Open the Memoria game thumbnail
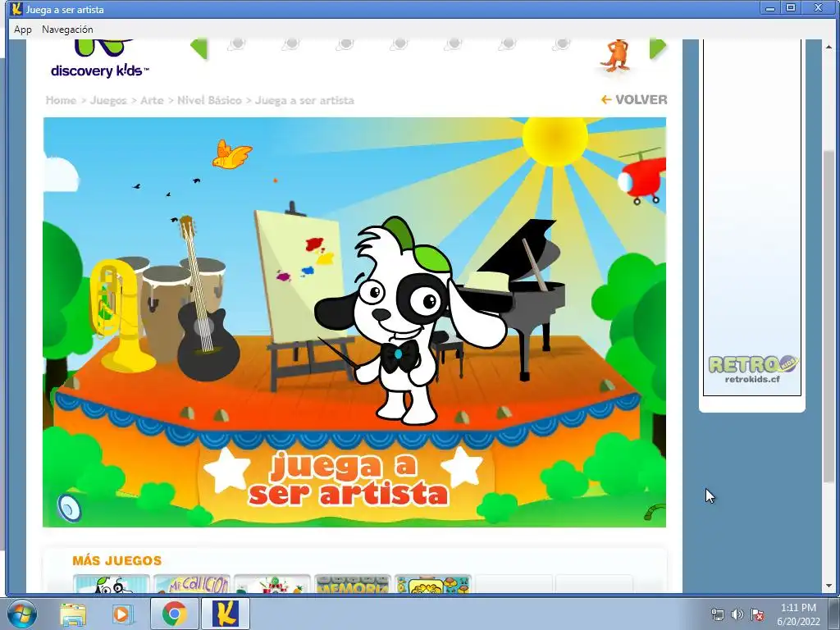The height and width of the screenshot is (630, 840). pos(353,584)
